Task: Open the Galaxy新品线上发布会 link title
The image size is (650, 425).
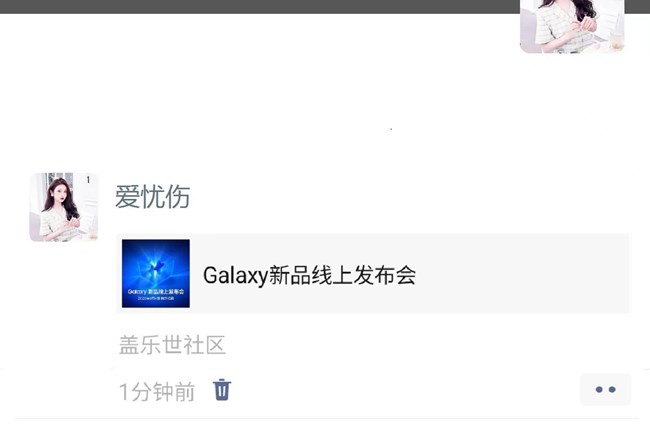Action: (309, 275)
